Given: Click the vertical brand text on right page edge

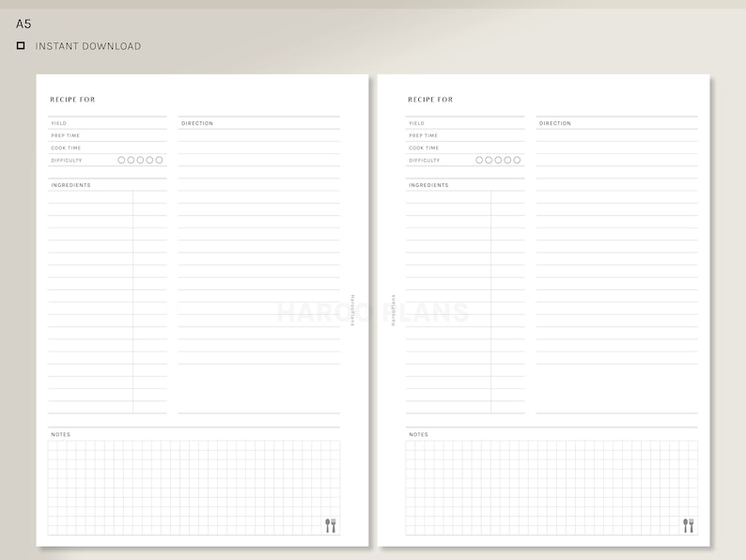Looking at the screenshot, I should 393,310.
